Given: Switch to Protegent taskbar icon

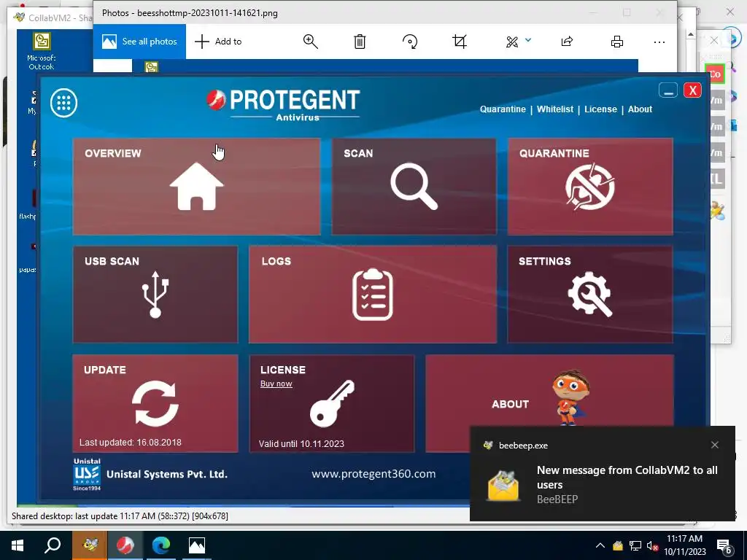Looking at the screenshot, I should 125,545.
